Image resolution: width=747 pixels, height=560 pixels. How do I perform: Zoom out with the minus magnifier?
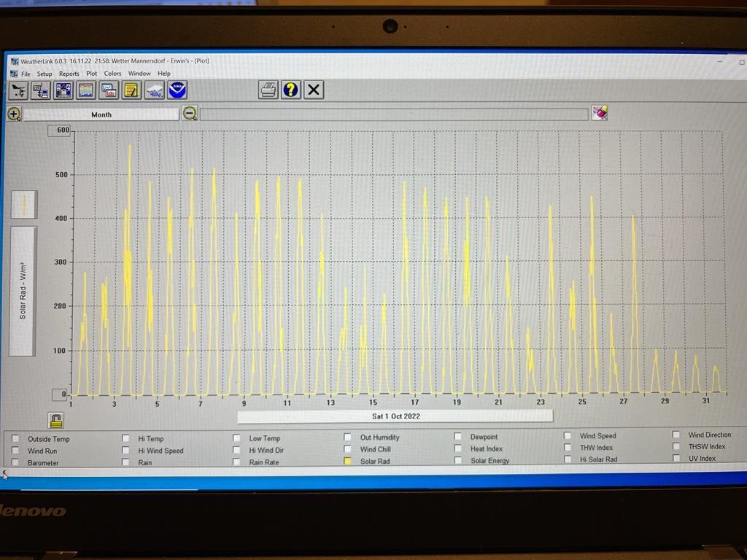point(190,113)
